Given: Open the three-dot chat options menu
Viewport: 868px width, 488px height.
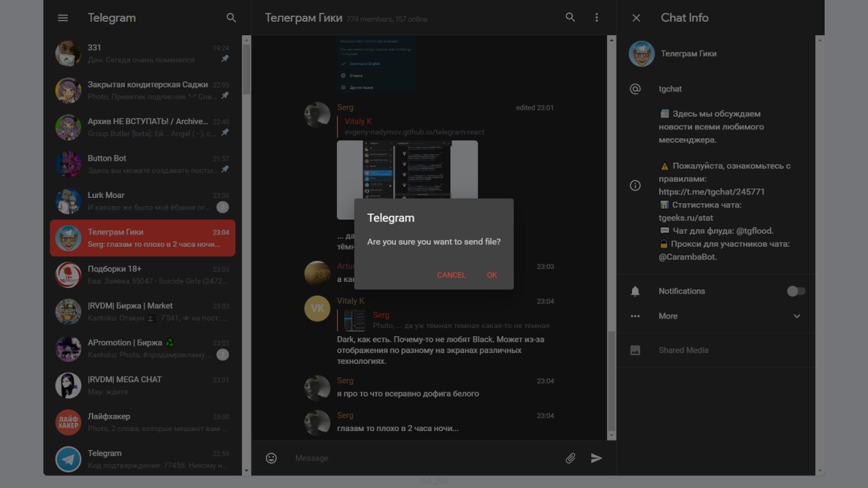Looking at the screenshot, I should pos(597,18).
